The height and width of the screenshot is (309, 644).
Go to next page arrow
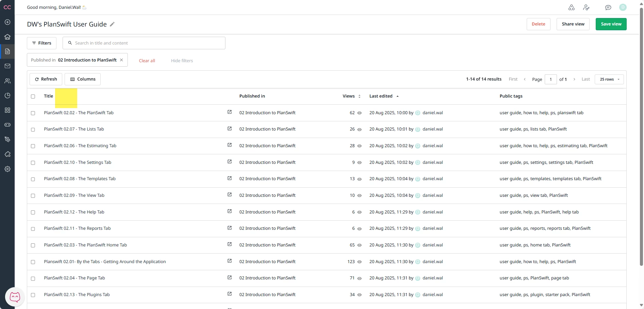(x=574, y=79)
